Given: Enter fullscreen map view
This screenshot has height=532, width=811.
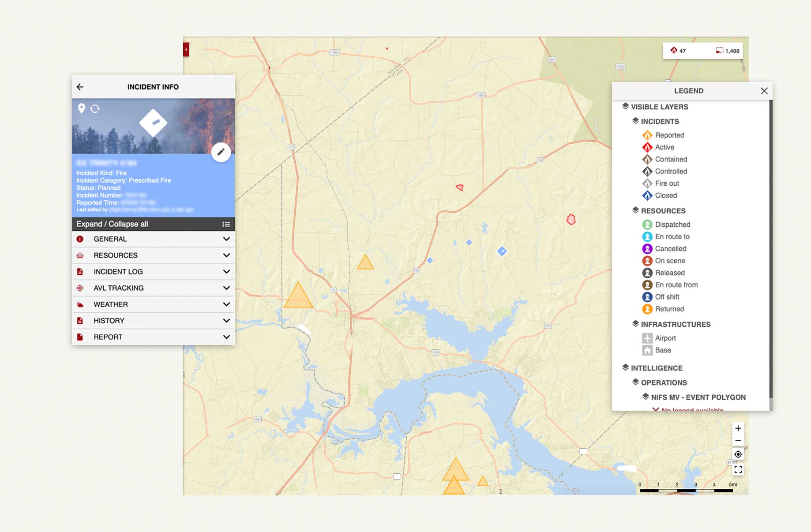Looking at the screenshot, I should tap(738, 470).
